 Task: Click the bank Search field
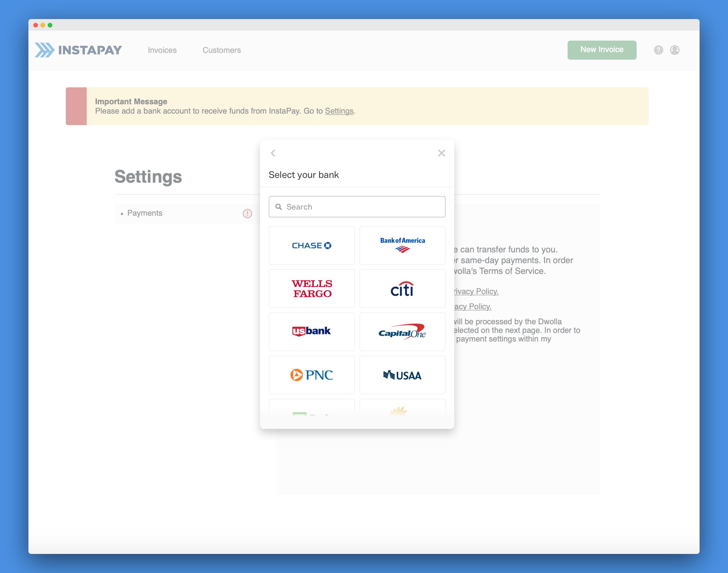pos(357,207)
